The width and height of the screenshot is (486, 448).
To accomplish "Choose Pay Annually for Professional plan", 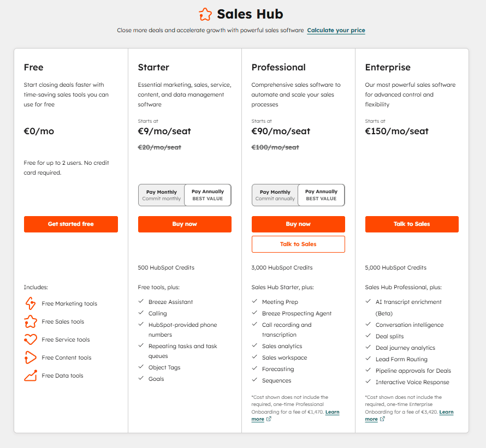I will point(321,195).
